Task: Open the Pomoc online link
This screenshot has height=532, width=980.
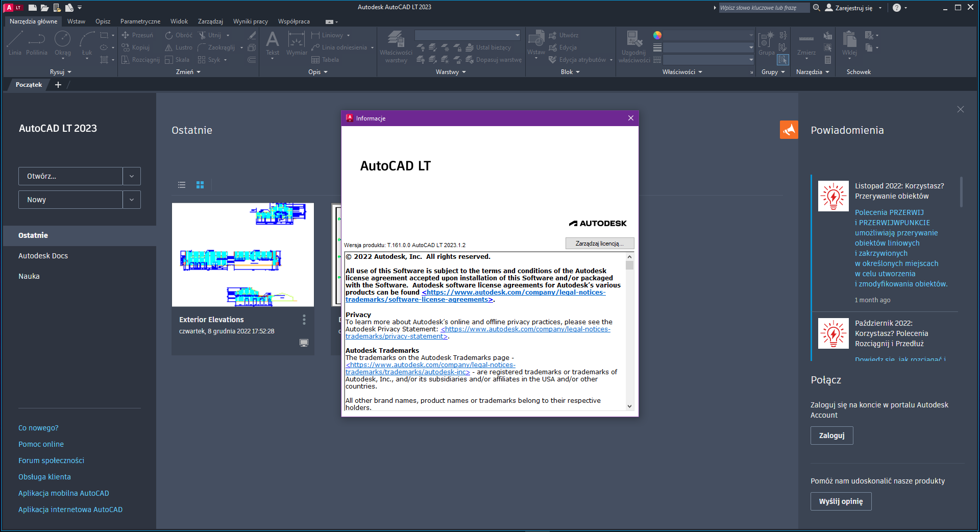Action: coord(41,444)
